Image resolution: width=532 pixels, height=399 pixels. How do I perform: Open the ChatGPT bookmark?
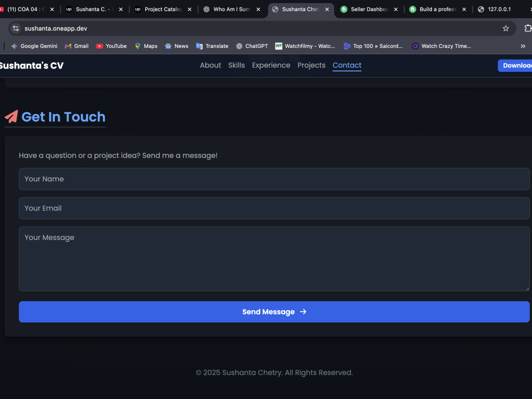pyautogui.click(x=252, y=46)
